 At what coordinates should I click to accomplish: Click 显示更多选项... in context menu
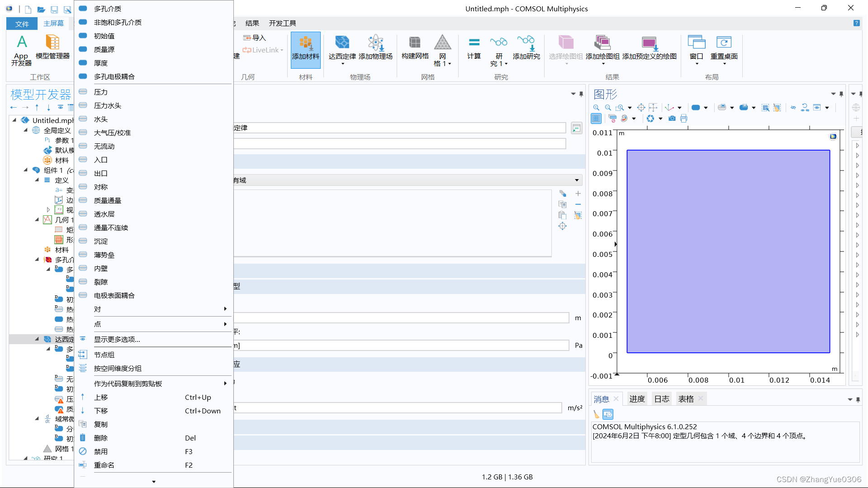click(154, 339)
